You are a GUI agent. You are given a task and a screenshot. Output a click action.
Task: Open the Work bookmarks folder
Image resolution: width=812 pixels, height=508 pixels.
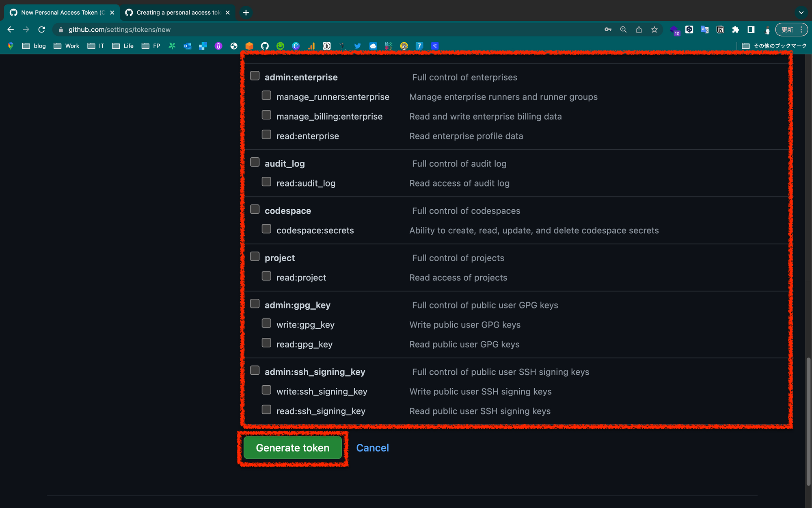(67, 46)
